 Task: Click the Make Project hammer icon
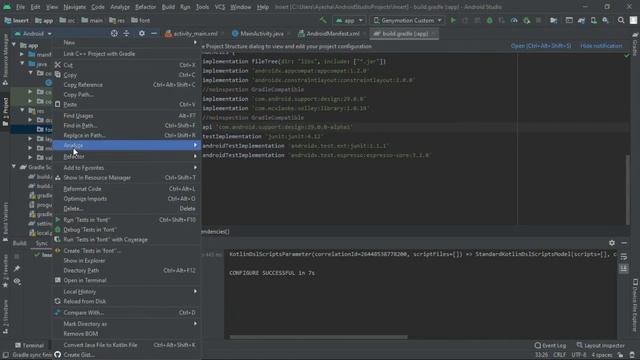[x=323, y=20]
